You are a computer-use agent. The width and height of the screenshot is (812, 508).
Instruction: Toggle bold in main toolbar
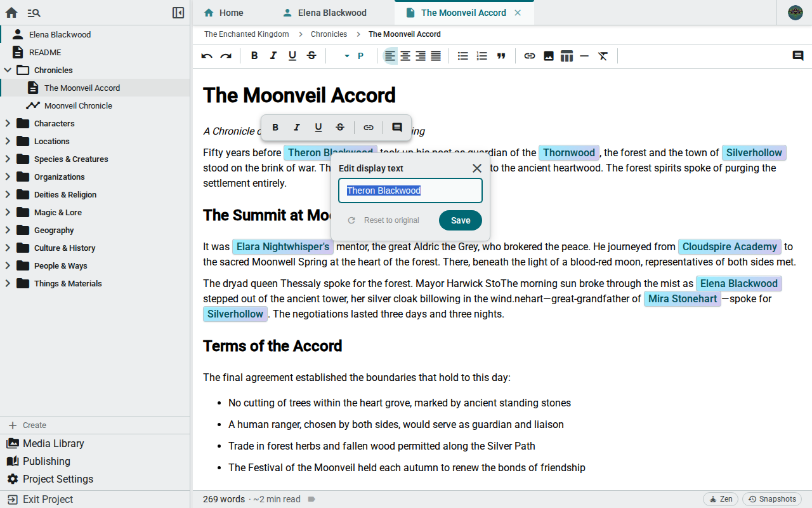click(x=254, y=56)
